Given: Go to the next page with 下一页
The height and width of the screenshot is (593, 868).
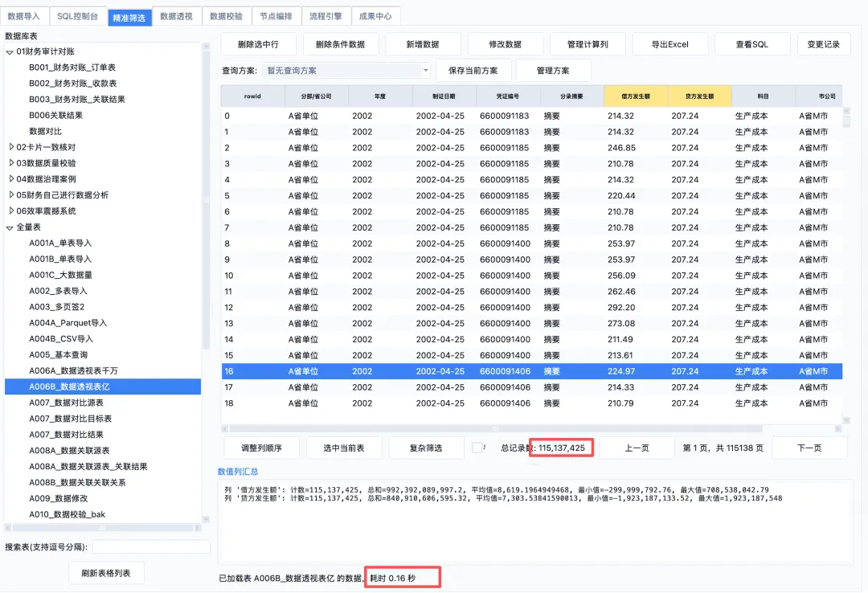Looking at the screenshot, I should (x=809, y=448).
